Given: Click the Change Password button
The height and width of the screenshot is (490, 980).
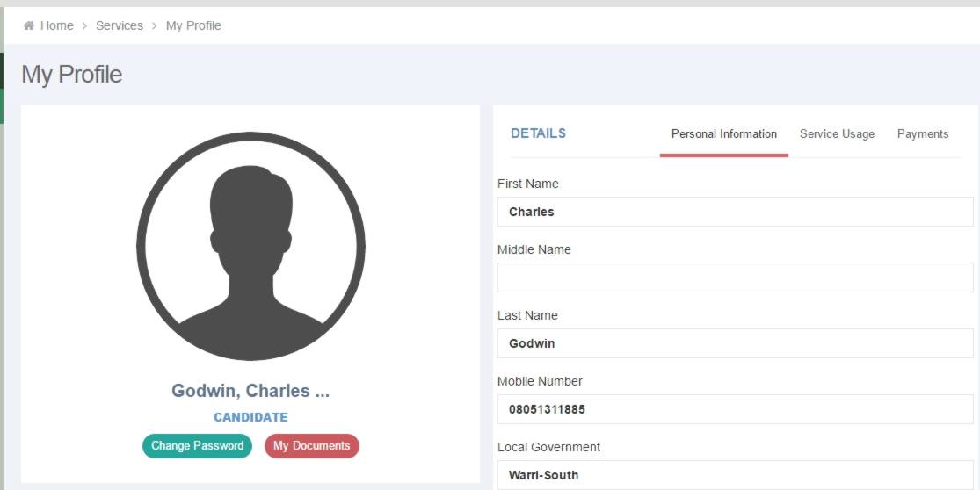Looking at the screenshot, I should [197, 446].
